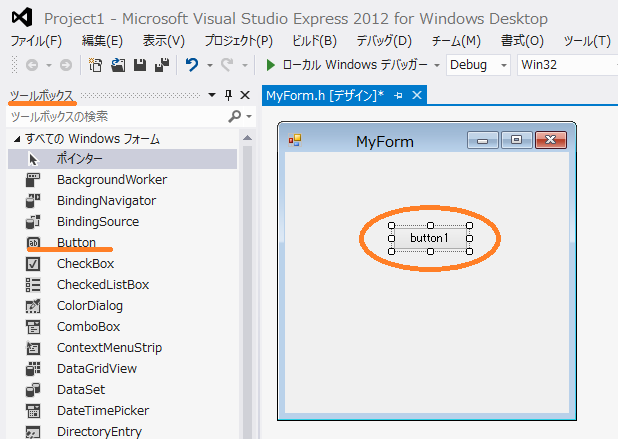Click the ポインター label in the Toolbox

79,159
